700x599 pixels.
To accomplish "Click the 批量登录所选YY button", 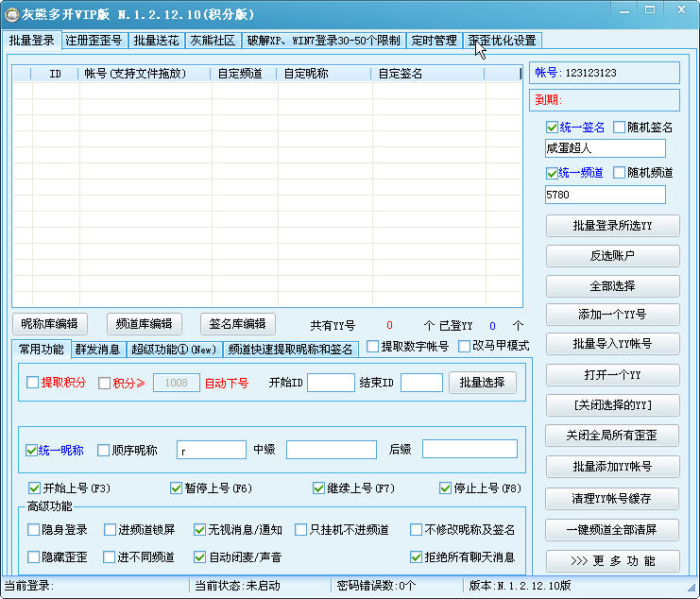I will (x=612, y=226).
